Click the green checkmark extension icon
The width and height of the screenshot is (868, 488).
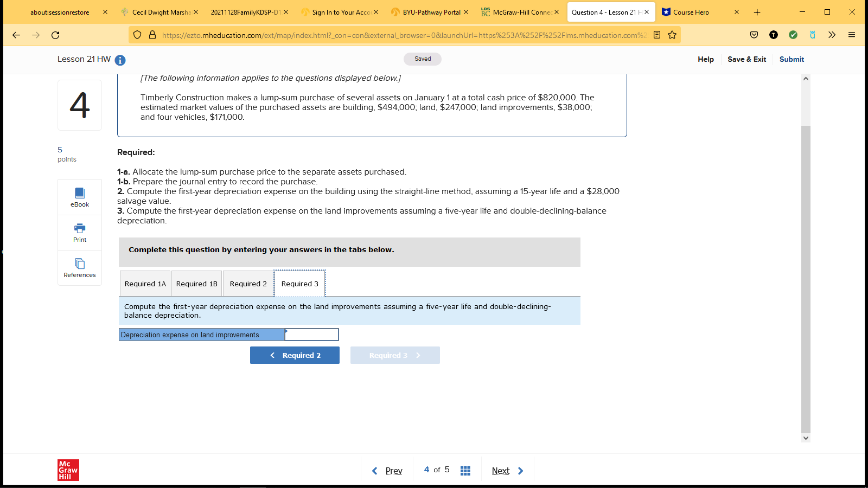pyautogui.click(x=793, y=35)
